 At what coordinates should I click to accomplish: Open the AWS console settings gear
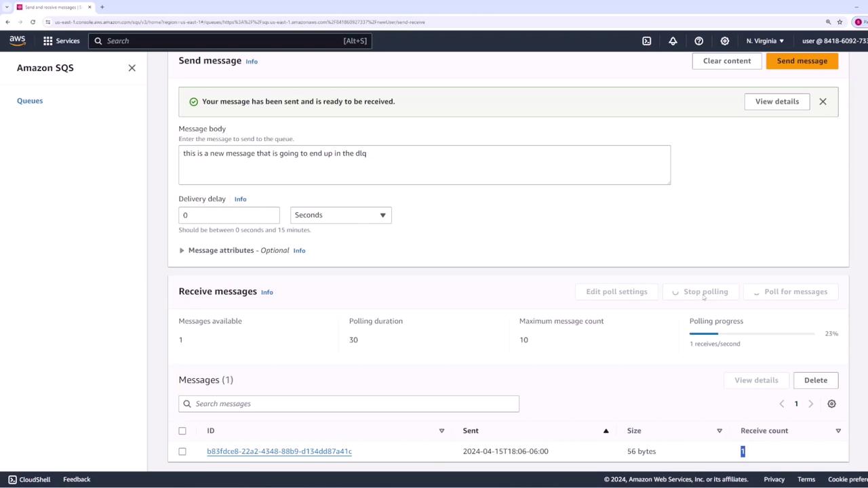click(x=725, y=41)
